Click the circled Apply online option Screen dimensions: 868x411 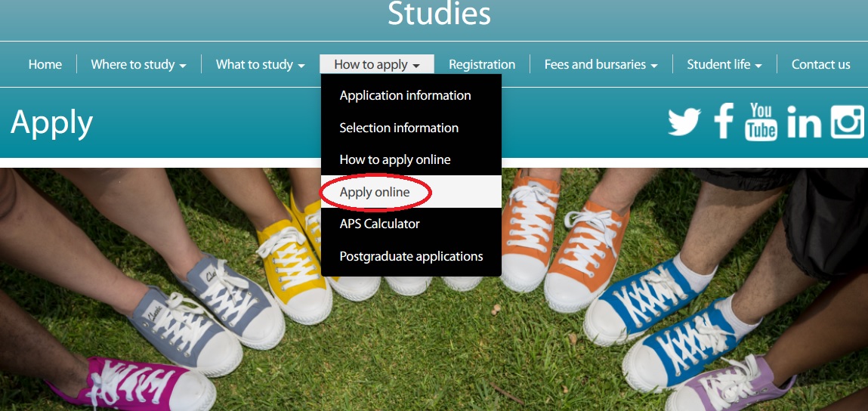[x=375, y=193]
